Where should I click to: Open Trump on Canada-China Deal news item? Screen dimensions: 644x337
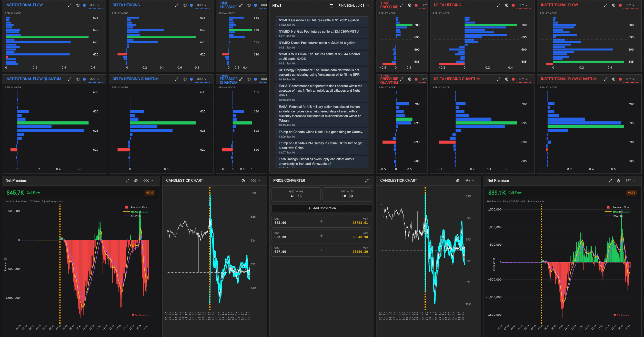(x=321, y=134)
